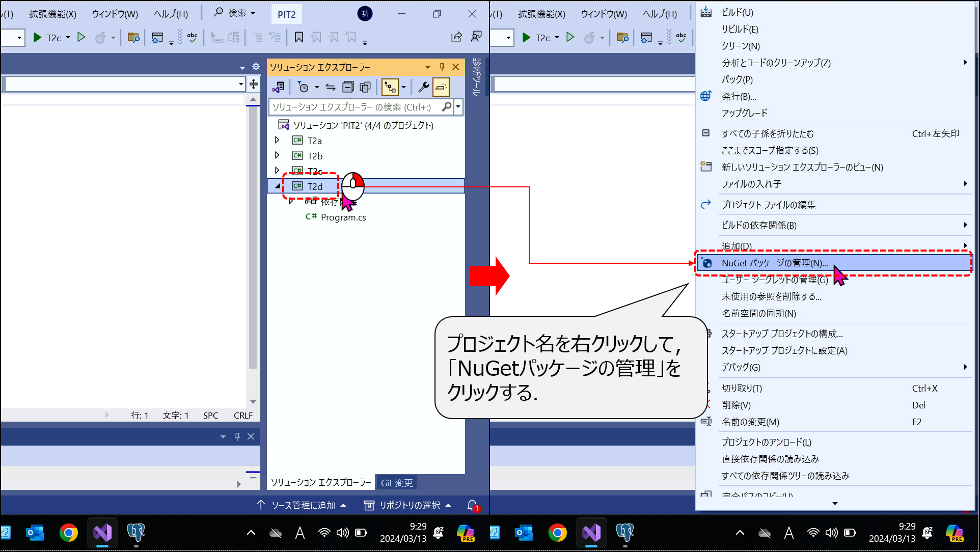Click the left editor vertical scrollbar thumb

[x=253, y=237]
